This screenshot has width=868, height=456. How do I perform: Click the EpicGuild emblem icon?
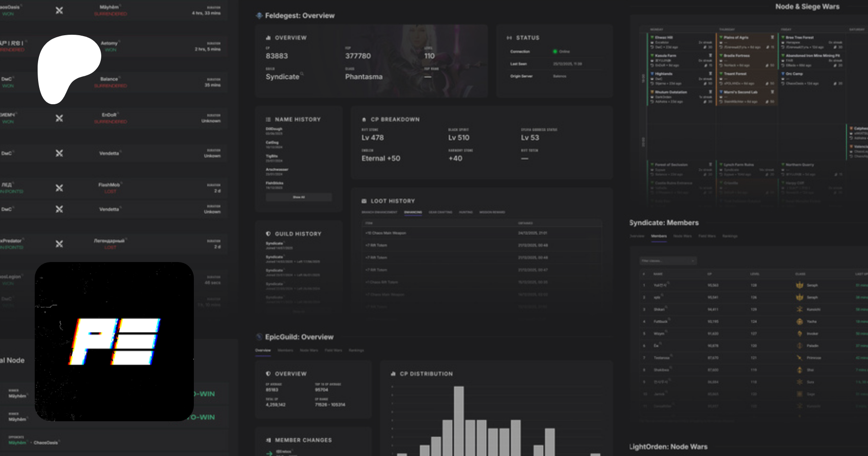pyautogui.click(x=259, y=337)
